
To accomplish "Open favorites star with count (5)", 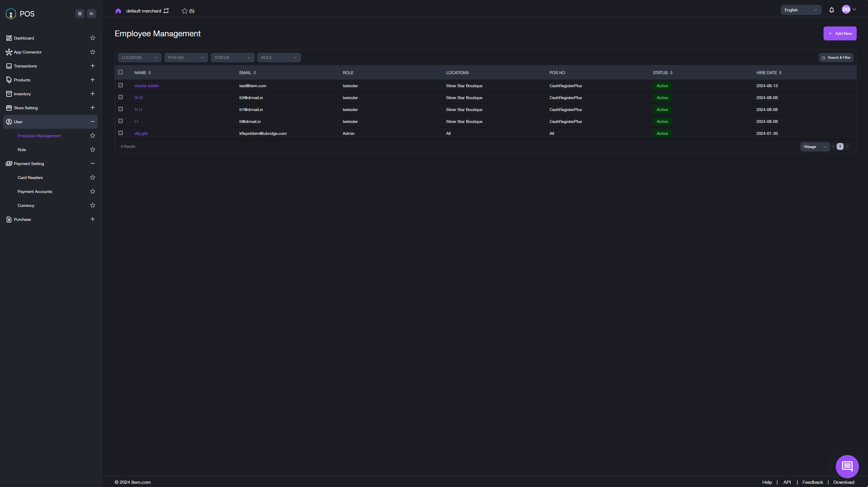I will [188, 11].
